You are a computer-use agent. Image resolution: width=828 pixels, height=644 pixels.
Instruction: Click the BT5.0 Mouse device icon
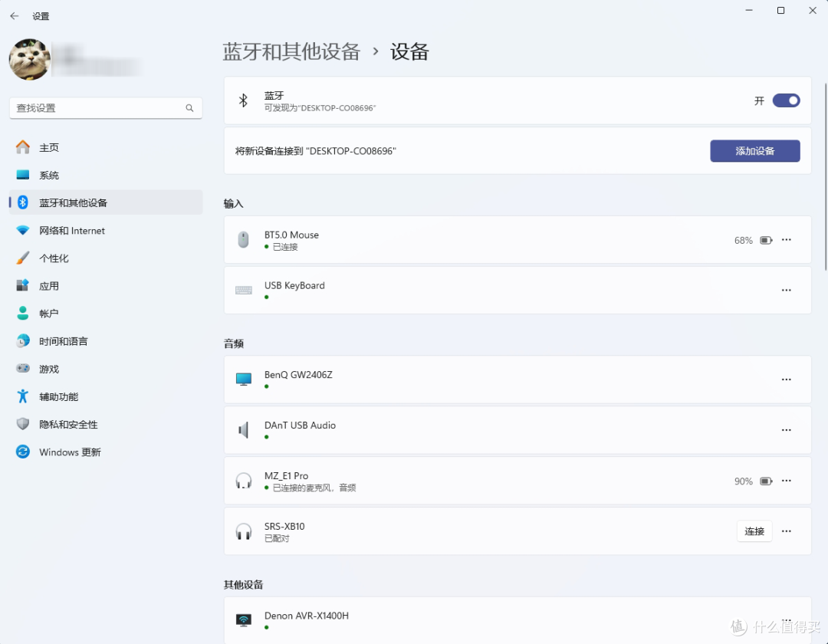[x=244, y=240]
